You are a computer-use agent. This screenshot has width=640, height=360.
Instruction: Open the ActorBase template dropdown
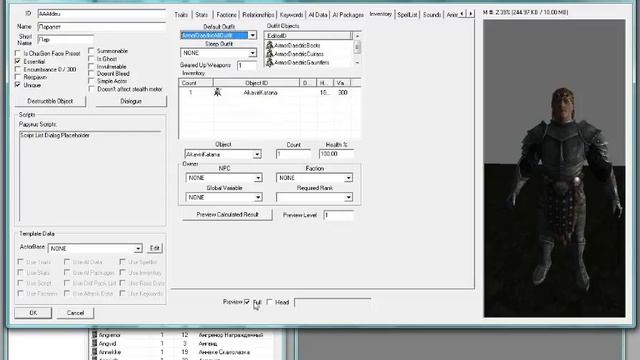138,249
